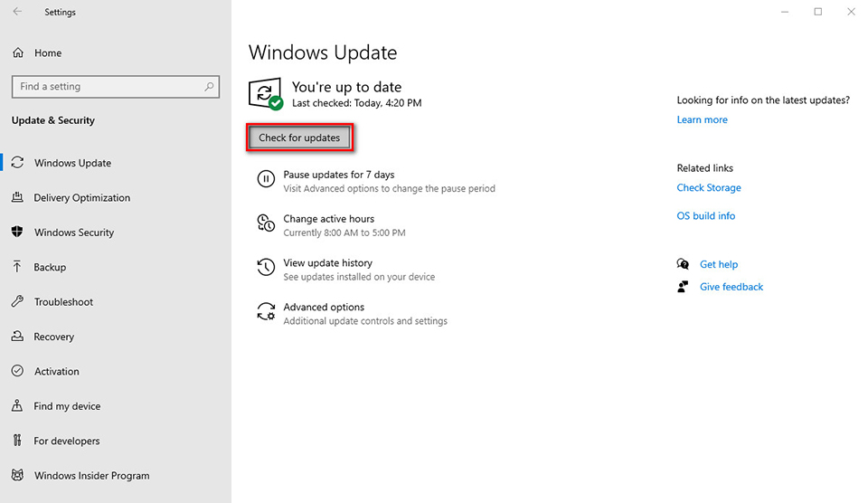Image resolution: width=868 pixels, height=503 pixels.
Task: Click the Windows Insider Program cat icon
Action: [18, 475]
